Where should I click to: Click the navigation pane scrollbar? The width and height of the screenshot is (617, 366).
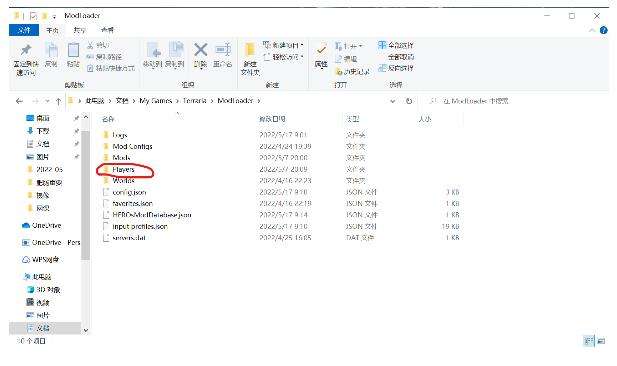pyautogui.click(x=85, y=195)
